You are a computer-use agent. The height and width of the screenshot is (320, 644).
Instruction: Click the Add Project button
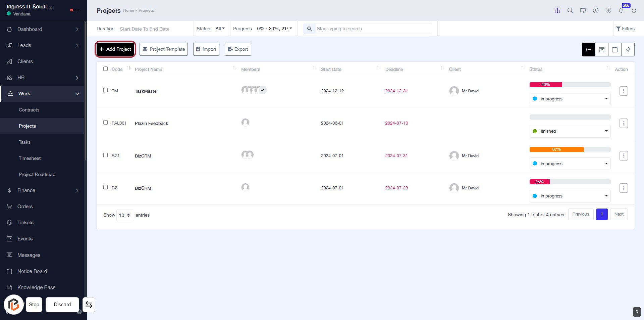[115, 49]
